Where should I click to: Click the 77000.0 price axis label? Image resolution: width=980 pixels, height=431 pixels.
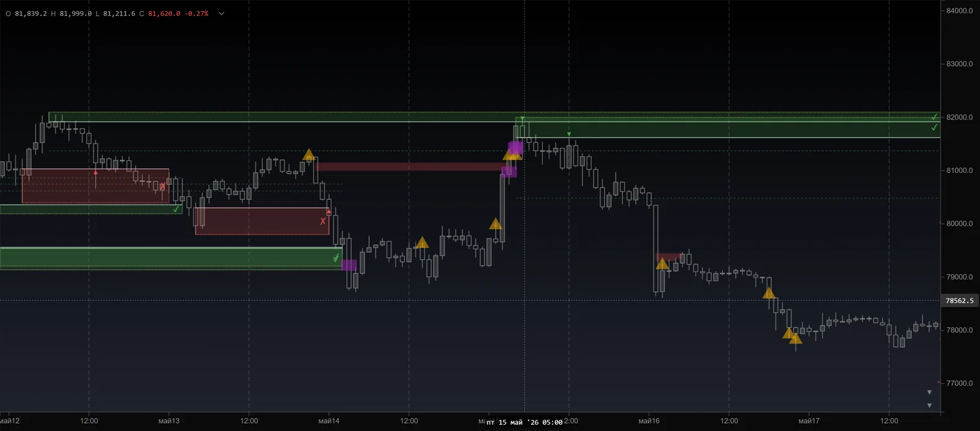click(959, 383)
